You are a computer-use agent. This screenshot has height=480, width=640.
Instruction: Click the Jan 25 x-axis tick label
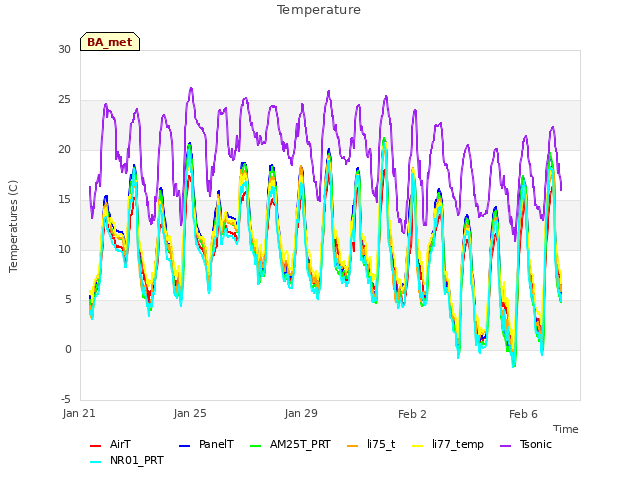coord(190,413)
